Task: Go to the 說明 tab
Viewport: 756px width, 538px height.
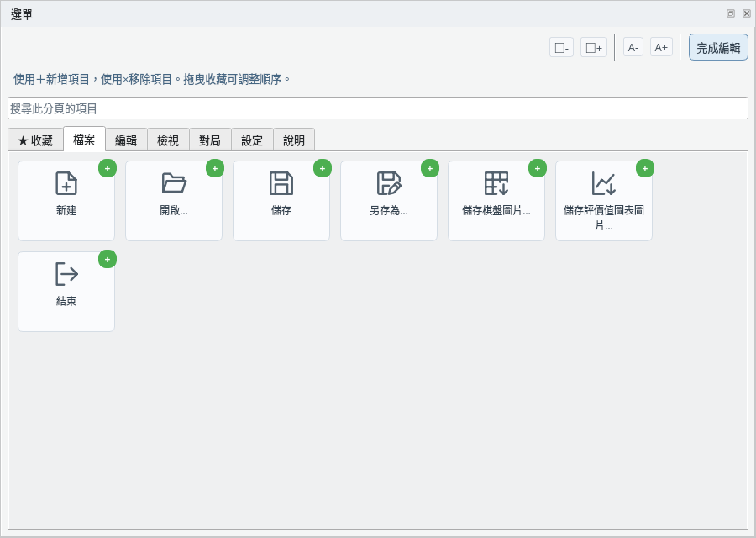Action: pyautogui.click(x=294, y=140)
